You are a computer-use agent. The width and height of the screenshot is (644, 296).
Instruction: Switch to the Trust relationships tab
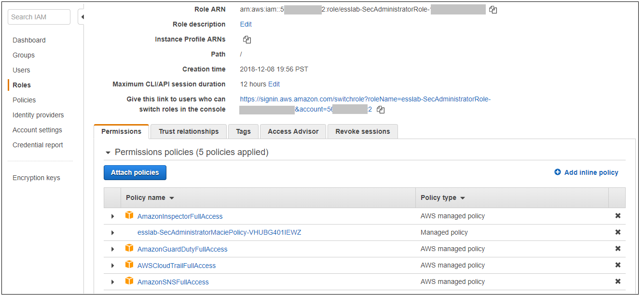(x=189, y=131)
